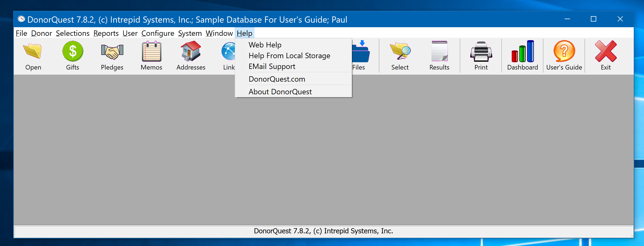Close the open Help menu

[245, 33]
